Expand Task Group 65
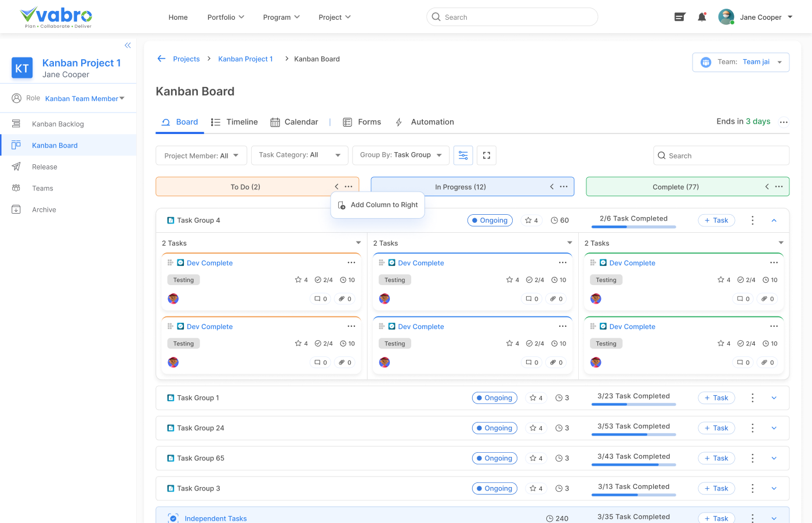The height and width of the screenshot is (523, 812). (774, 459)
